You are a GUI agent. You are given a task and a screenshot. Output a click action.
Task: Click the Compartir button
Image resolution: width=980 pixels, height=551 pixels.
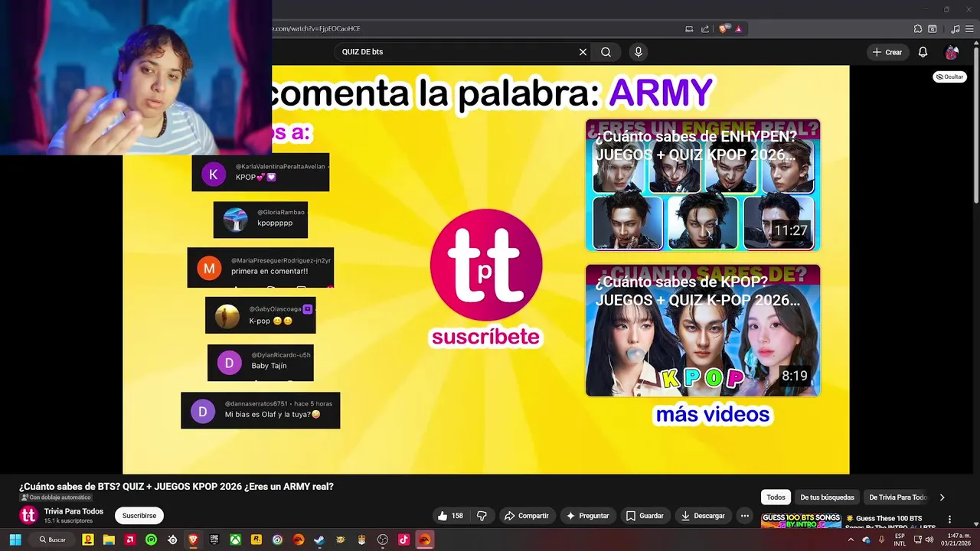(526, 516)
